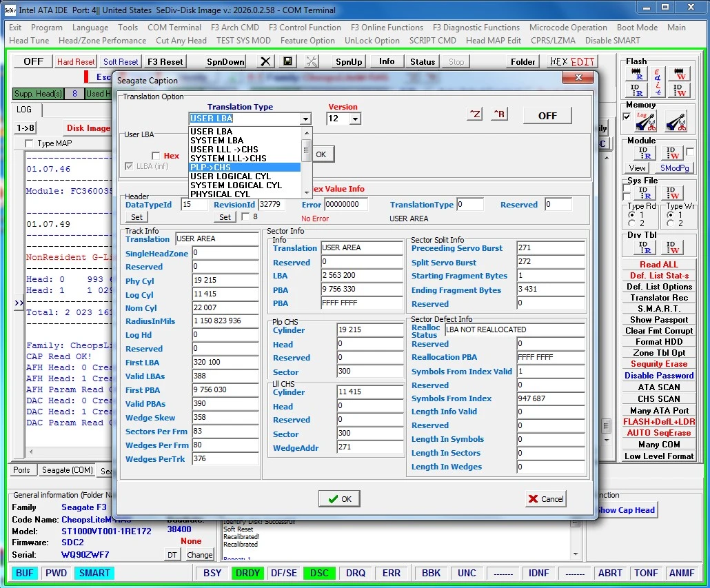The width and height of the screenshot is (710, 588).
Task: Click the Drv Tbl ID write icon
Action: [672, 247]
